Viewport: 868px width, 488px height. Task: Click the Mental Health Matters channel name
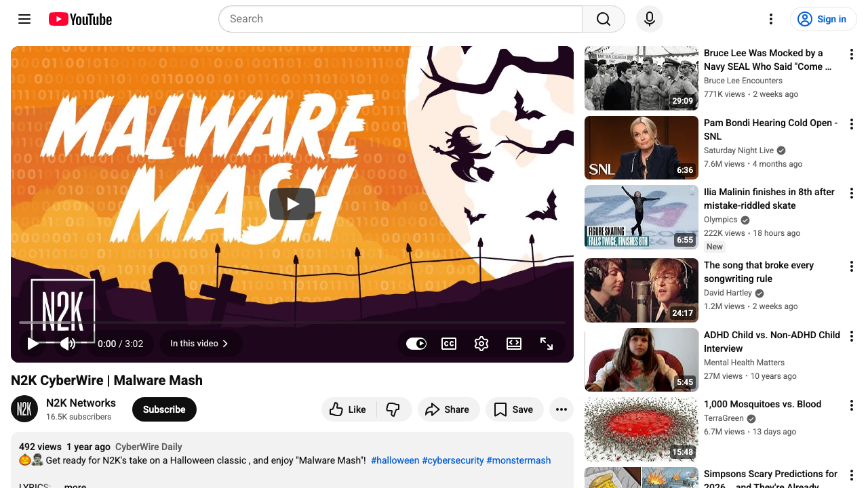[x=744, y=363]
